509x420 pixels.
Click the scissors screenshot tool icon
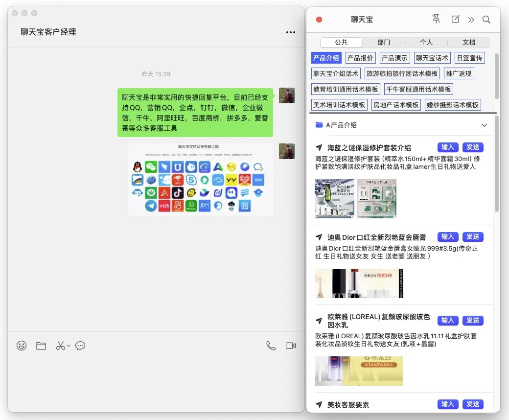(x=60, y=346)
